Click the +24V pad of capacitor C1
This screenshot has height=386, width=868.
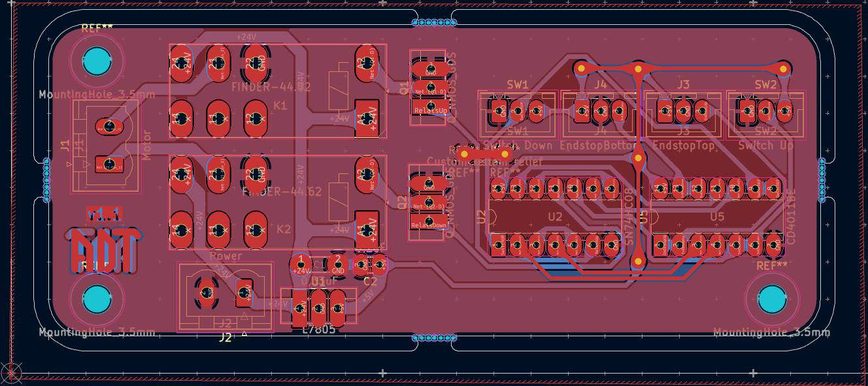pyautogui.click(x=300, y=264)
